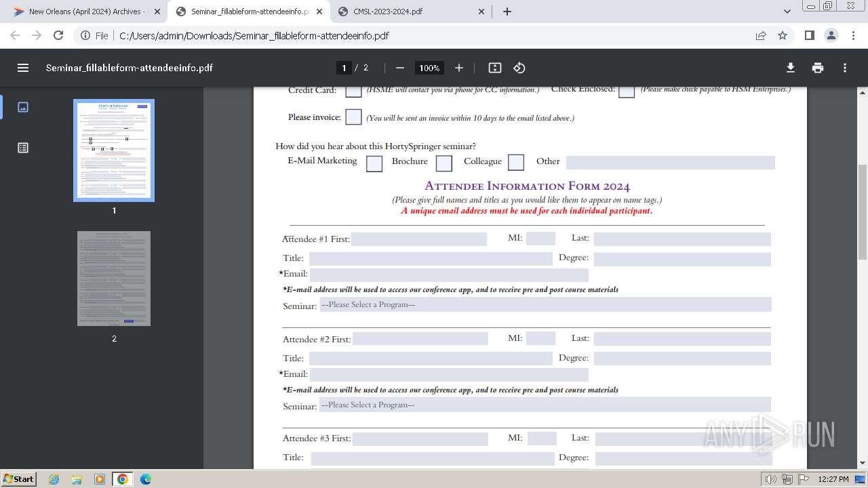This screenshot has height=488, width=868.
Task: Check the Colleague checkbox
Action: click(x=516, y=163)
